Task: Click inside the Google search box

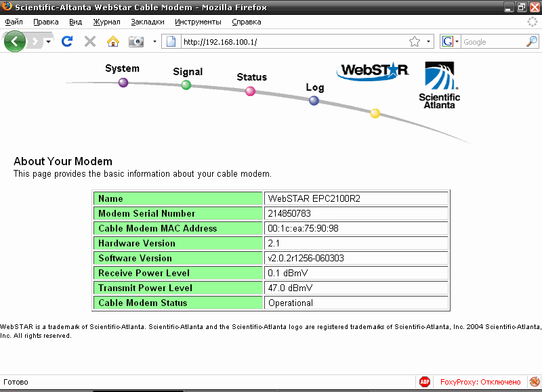Action: pos(494,42)
